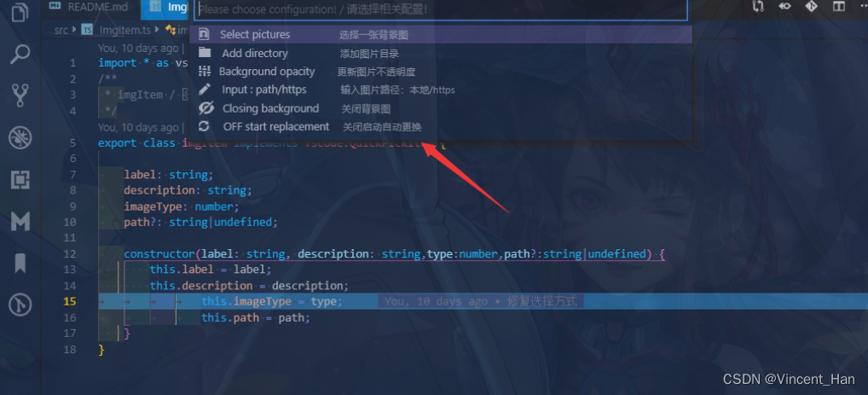Open the Source Control branch icon
868x395 pixels.
(20, 96)
